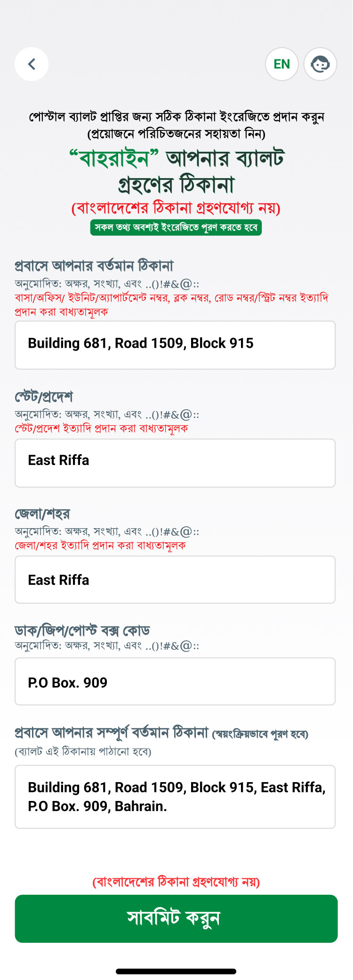This screenshot has width=353, height=980.
Task: Click the “বাহরাইন” ballot address heading
Action: click(x=176, y=171)
